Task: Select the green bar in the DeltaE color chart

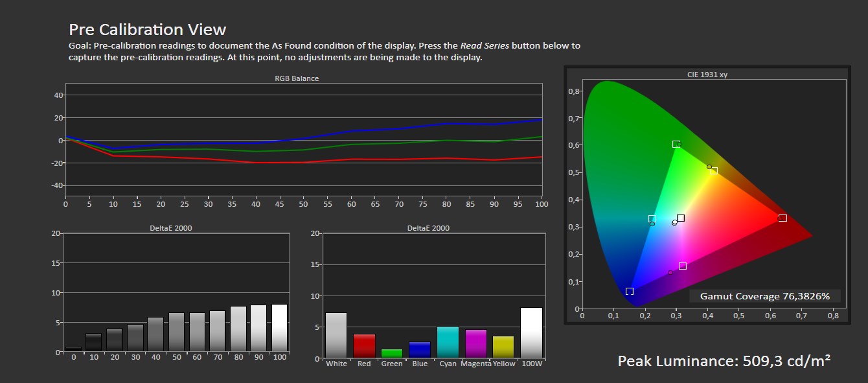Action: (392, 353)
